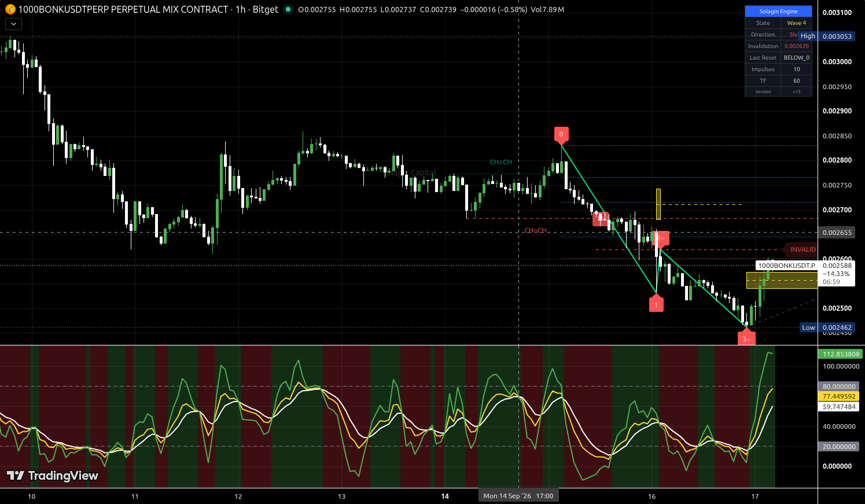The image size is (865, 504).
Task: Click the green market status dot
Action: click(x=288, y=9)
